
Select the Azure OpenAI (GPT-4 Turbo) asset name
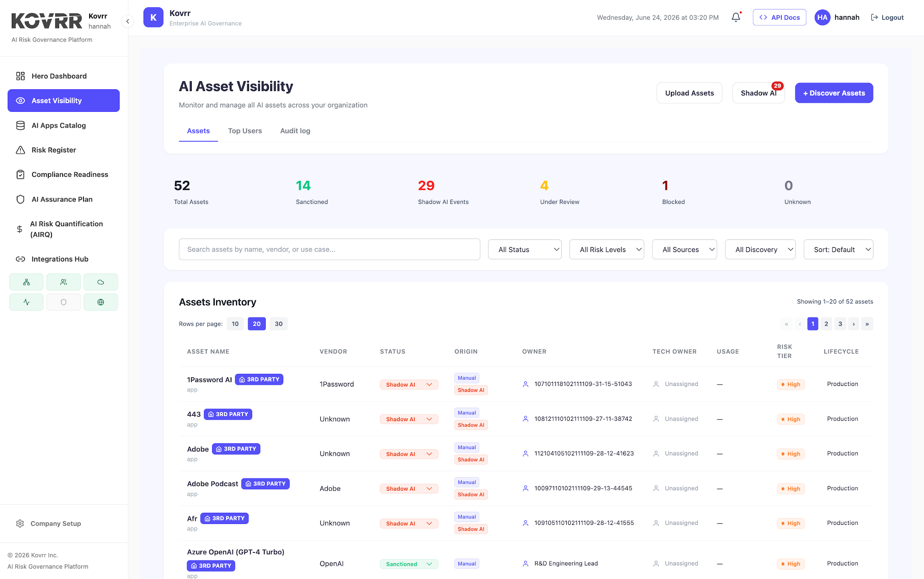coord(236,552)
